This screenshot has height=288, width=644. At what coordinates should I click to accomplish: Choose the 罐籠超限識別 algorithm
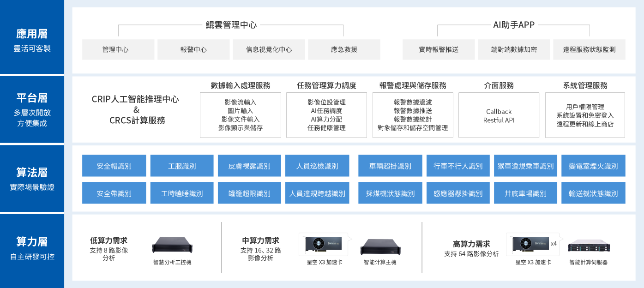coord(249,193)
